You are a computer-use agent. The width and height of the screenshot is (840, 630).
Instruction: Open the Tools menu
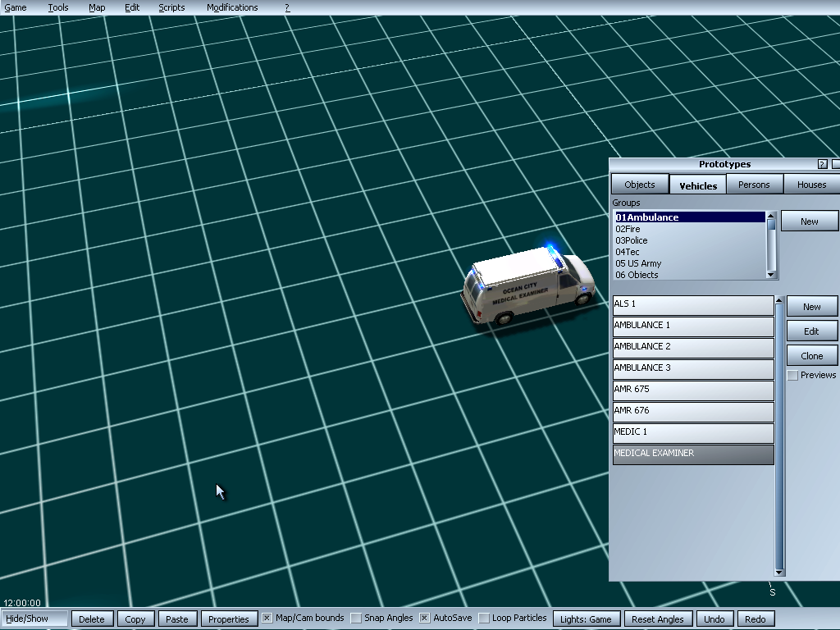click(58, 7)
